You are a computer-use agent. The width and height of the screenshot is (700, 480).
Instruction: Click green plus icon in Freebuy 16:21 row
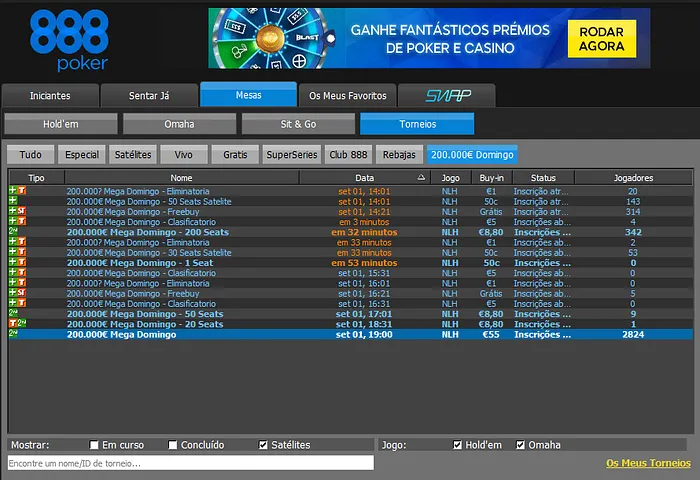[x=12, y=293]
